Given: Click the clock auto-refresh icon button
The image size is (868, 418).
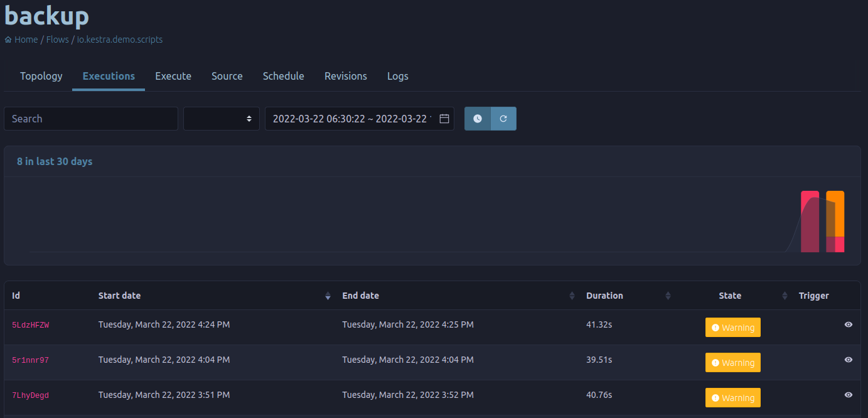Looking at the screenshot, I should coord(478,119).
